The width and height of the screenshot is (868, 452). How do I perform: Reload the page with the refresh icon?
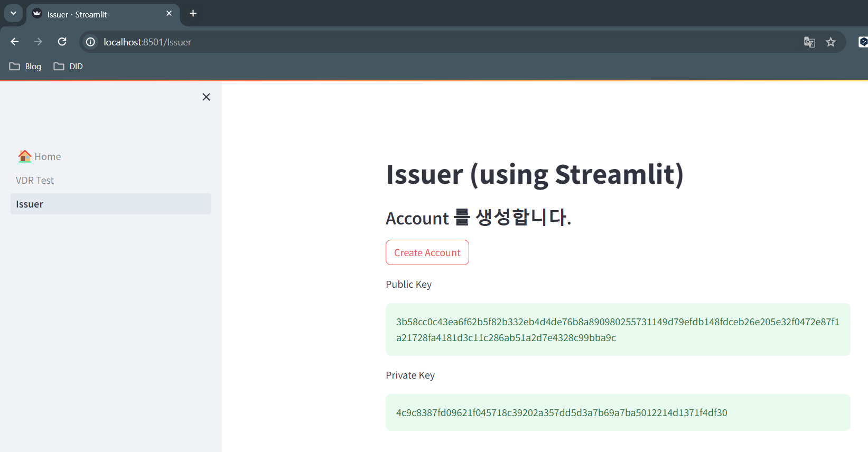(62, 42)
